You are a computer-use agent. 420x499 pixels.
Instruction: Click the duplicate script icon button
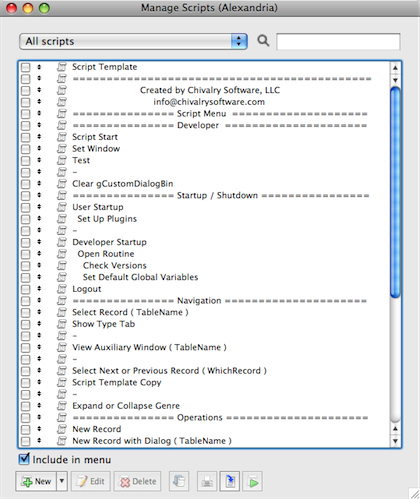(x=179, y=481)
